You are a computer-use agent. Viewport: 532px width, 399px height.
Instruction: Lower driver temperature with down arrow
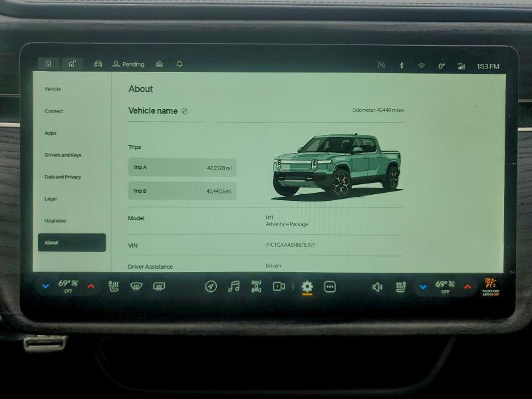click(x=45, y=287)
